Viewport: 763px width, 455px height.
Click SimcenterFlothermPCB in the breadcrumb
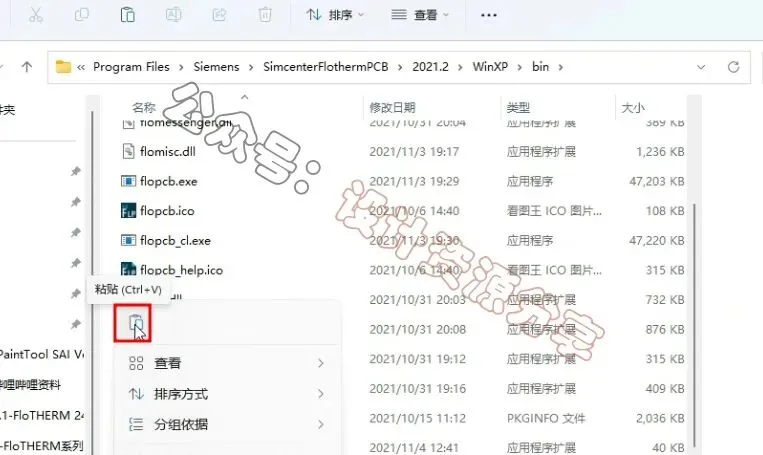click(x=326, y=67)
